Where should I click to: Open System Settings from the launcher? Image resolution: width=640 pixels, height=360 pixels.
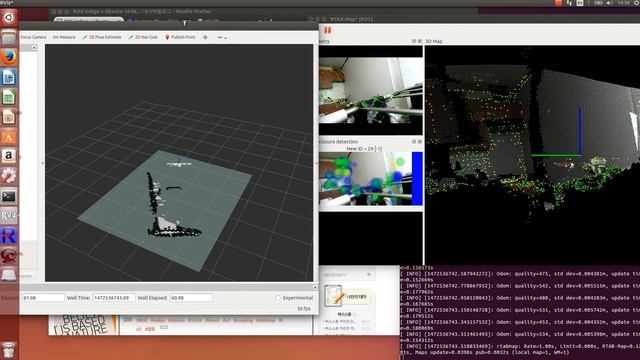point(9,177)
